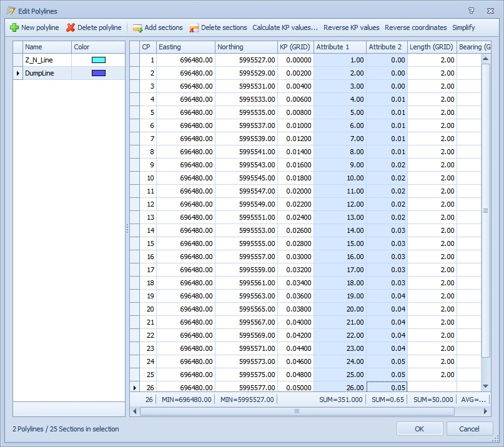The image size is (504, 447).
Task: Click the Simplify toolbar command
Action: pyautogui.click(x=463, y=27)
